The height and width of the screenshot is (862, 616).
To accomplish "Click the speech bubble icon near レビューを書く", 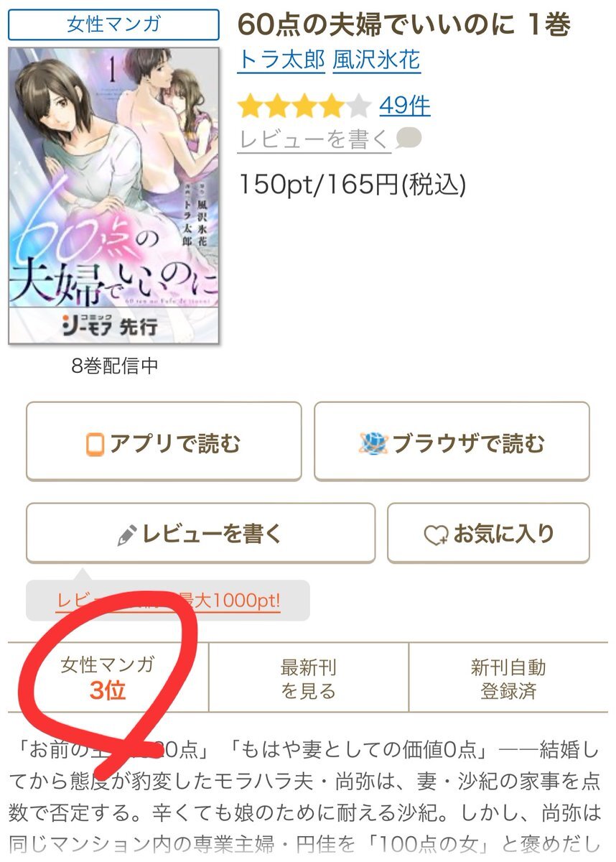I will tap(409, 138).
